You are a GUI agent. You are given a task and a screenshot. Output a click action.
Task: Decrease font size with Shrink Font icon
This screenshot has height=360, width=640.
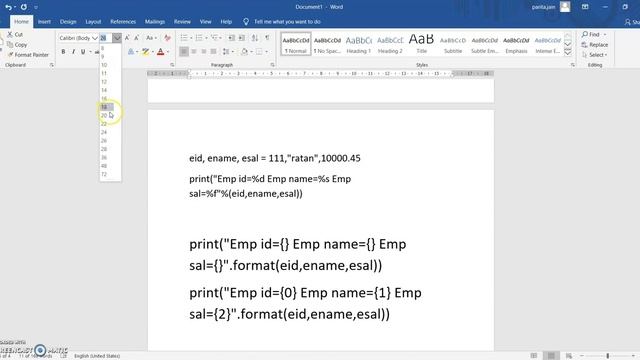click(x=137, y=38)
